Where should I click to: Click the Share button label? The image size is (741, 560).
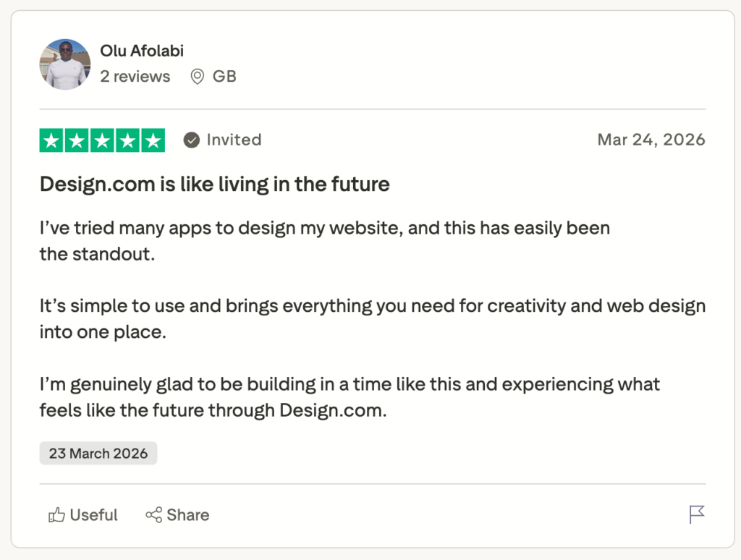tap(187, 515)
